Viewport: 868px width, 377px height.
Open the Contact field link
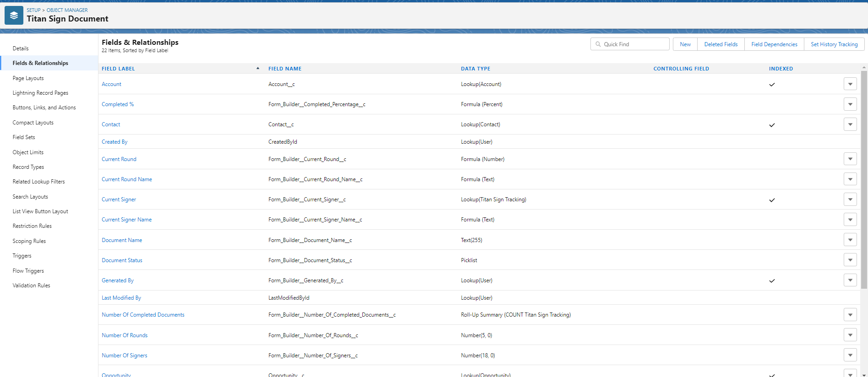click(x=111, y=124)
